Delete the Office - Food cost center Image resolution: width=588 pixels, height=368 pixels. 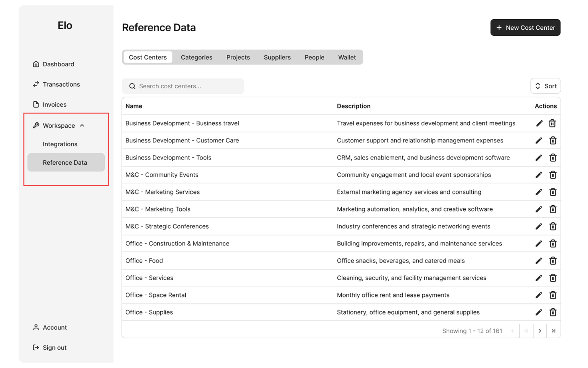(x=553, y=261)
